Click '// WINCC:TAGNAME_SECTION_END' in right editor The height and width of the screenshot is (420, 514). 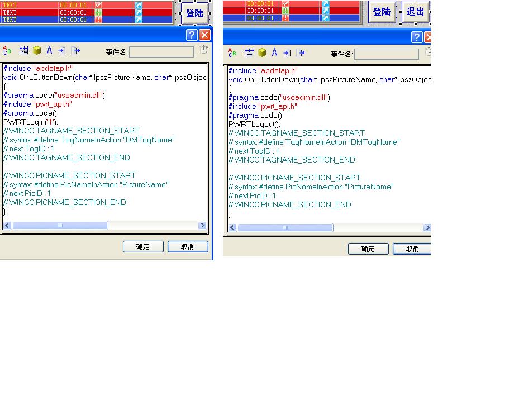[292, 160]
